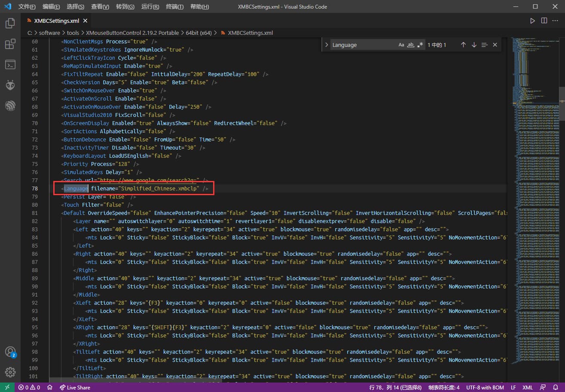Close the XMBCSettings.xml tab
The width and height of the screenshot is (565, 392).
click(x=85, y=21)
